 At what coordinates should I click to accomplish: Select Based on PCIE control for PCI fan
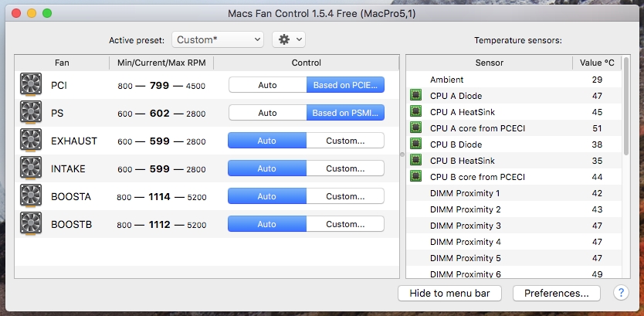click(345, 85)
